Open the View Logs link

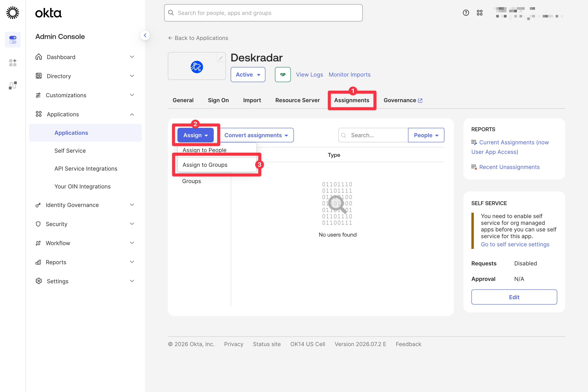click(x=309, y=75)
